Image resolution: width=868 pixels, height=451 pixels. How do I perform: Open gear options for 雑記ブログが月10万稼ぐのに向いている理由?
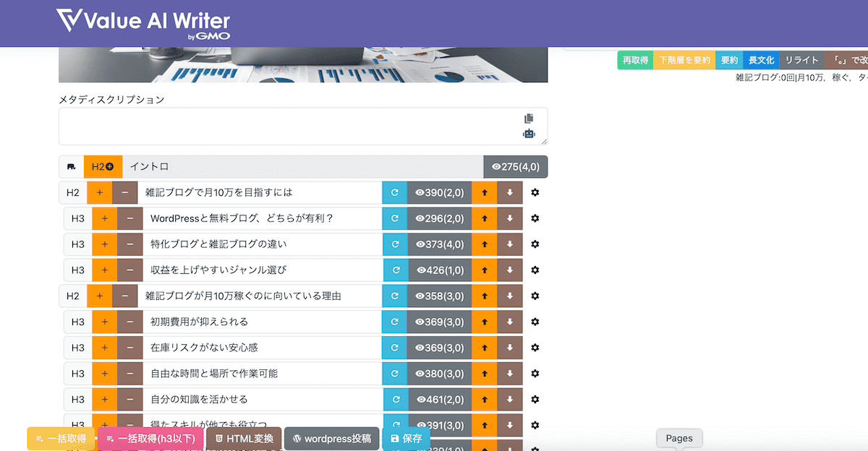click(x=535, y=296)
